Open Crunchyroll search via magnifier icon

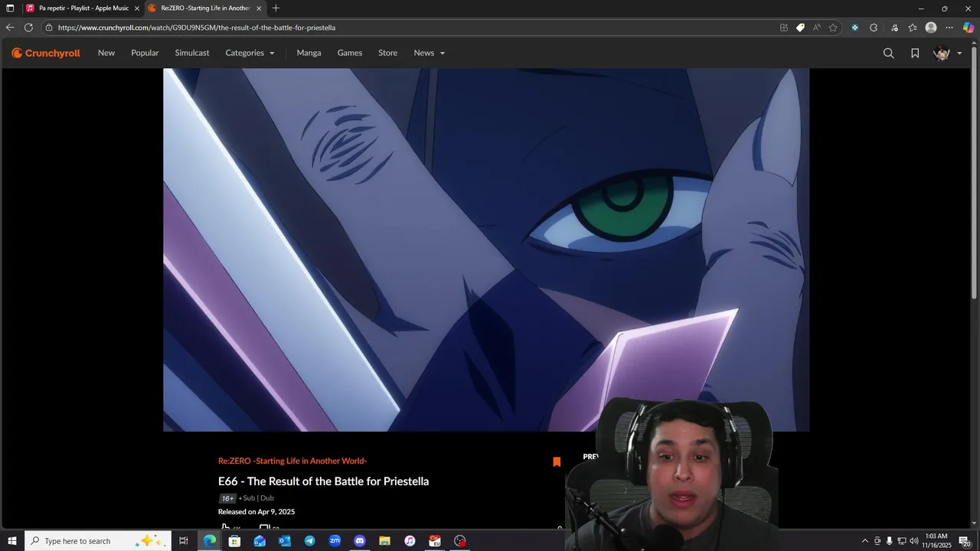coord(888,53)
